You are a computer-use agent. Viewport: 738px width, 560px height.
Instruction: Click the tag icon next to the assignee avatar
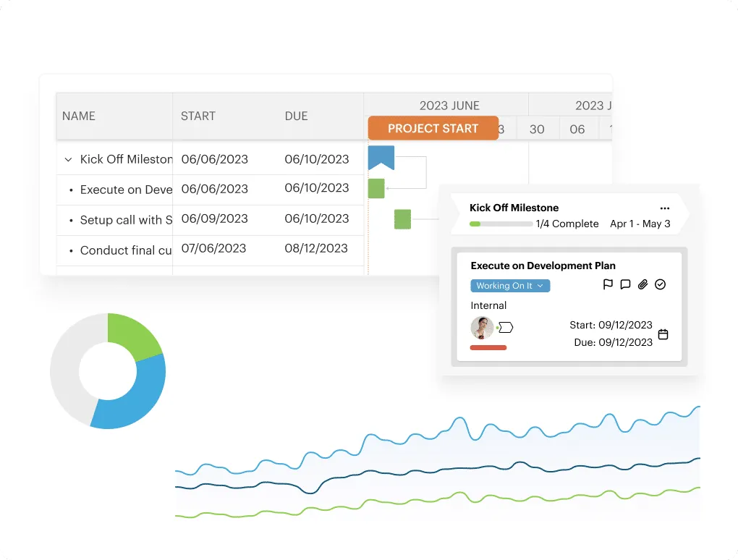tap(504, 327)
